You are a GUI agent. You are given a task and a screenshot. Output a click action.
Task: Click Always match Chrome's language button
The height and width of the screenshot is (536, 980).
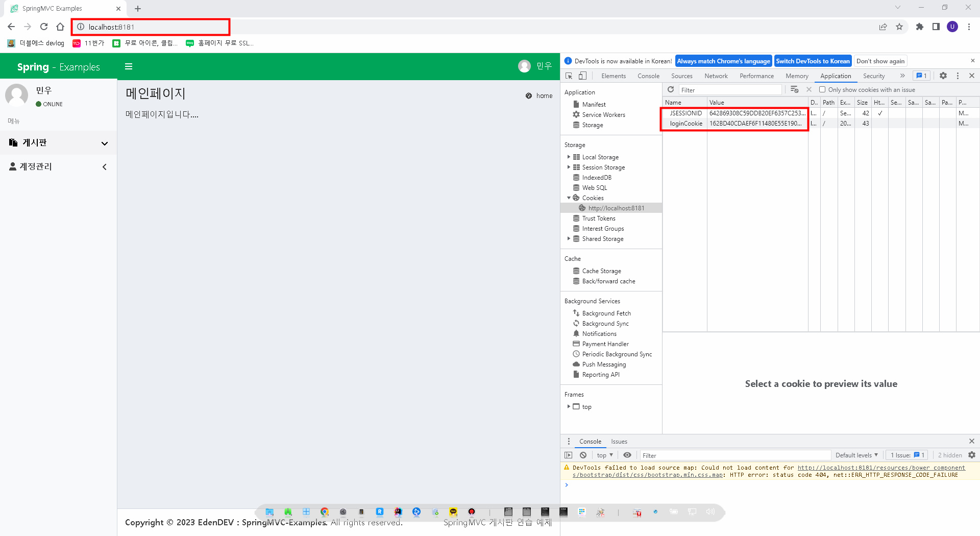coord(723,61)
